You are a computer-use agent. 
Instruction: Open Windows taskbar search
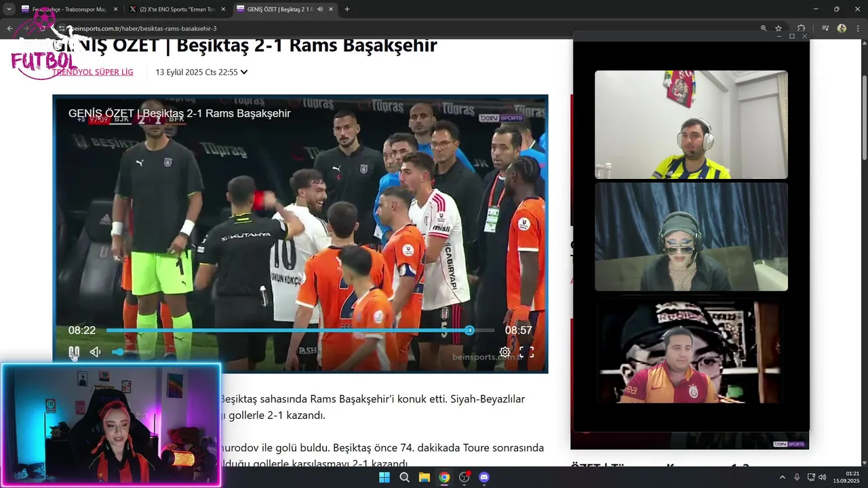[404, 477]
